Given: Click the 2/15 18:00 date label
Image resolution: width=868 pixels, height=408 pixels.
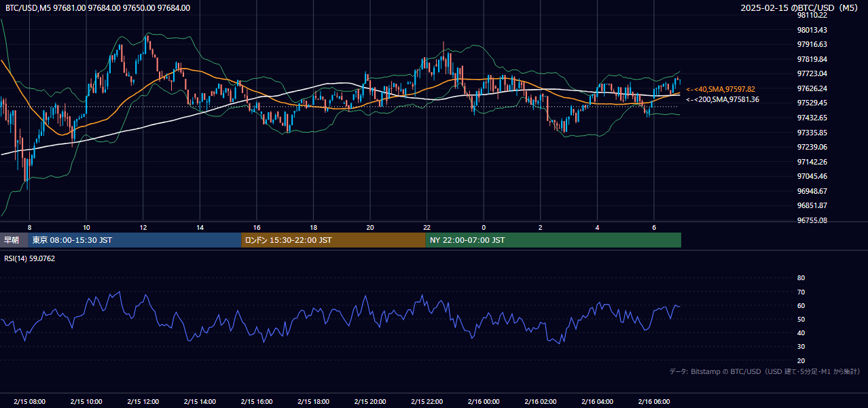Looking at the screenshot, I should [x=313, y=402].
